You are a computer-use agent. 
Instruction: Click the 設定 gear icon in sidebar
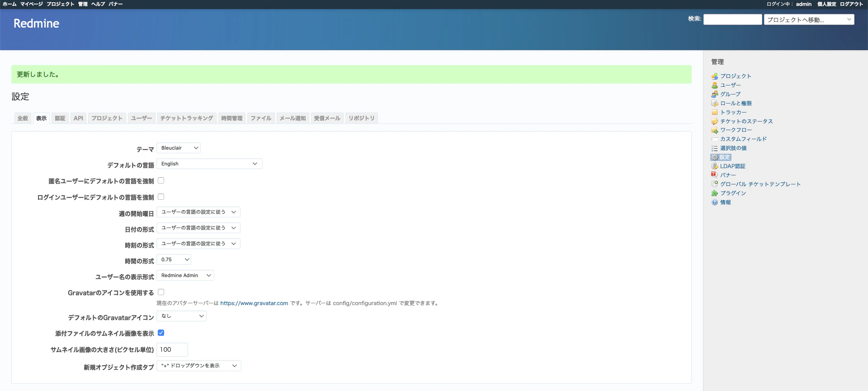[714, 157]
